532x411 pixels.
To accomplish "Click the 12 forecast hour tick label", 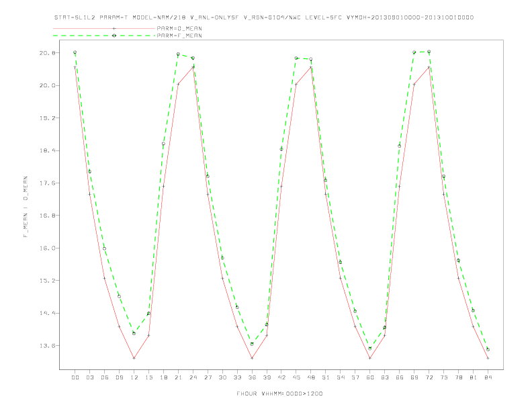I will click(134, 377).
